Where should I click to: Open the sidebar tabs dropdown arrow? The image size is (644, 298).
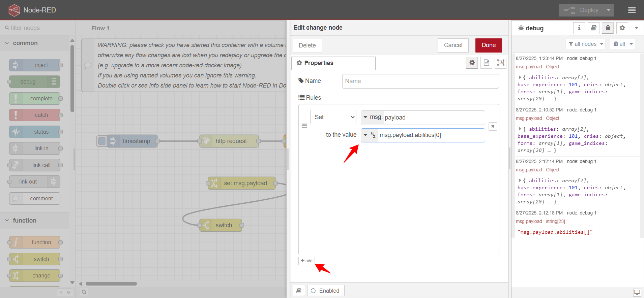[x=637, y=28]
